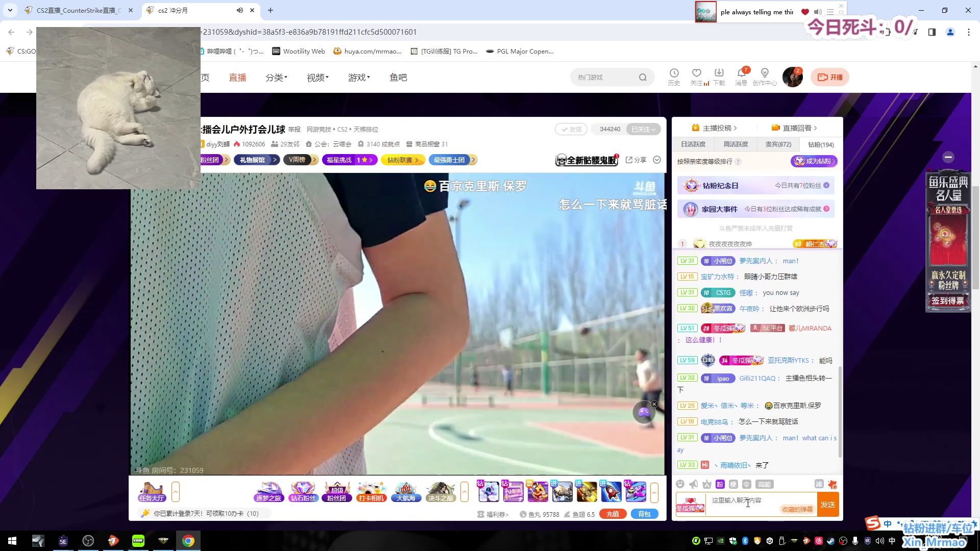Image resolution: width=980 pixels, height=551 pixels.
Task: Open V周榜 weekly ranking
Action: tap(301, 160)
